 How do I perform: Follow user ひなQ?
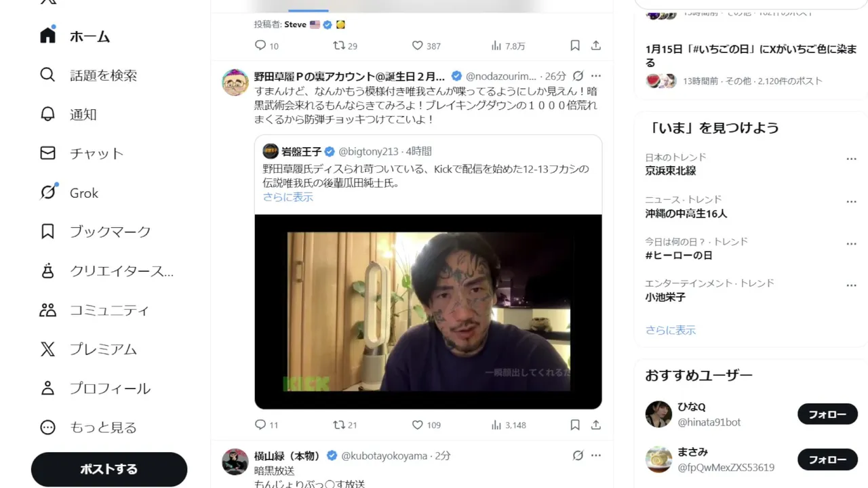827,414
